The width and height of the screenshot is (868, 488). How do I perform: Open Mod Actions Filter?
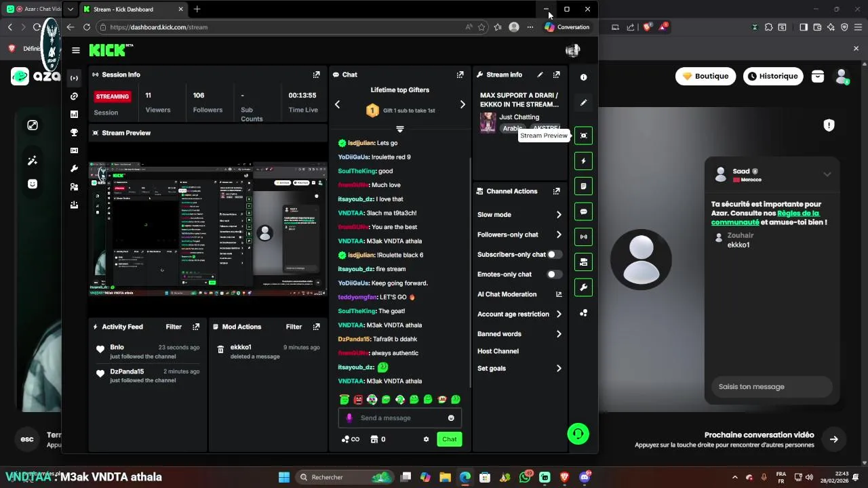pos(294,327)
